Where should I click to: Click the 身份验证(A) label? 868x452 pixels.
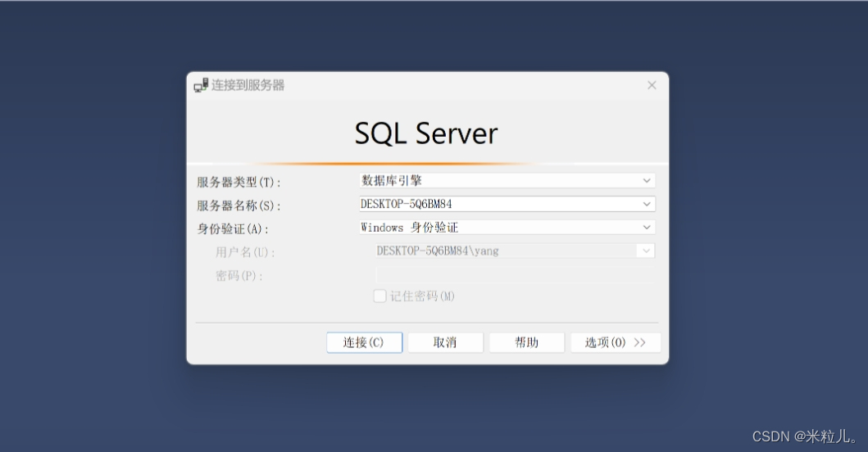click(233, 229)
